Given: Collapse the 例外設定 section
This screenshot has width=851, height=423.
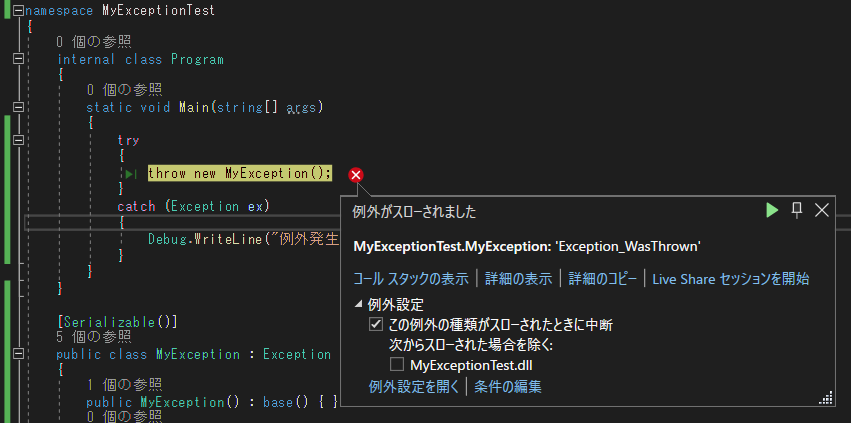Looking at the screenshot, I should point(358,304).
